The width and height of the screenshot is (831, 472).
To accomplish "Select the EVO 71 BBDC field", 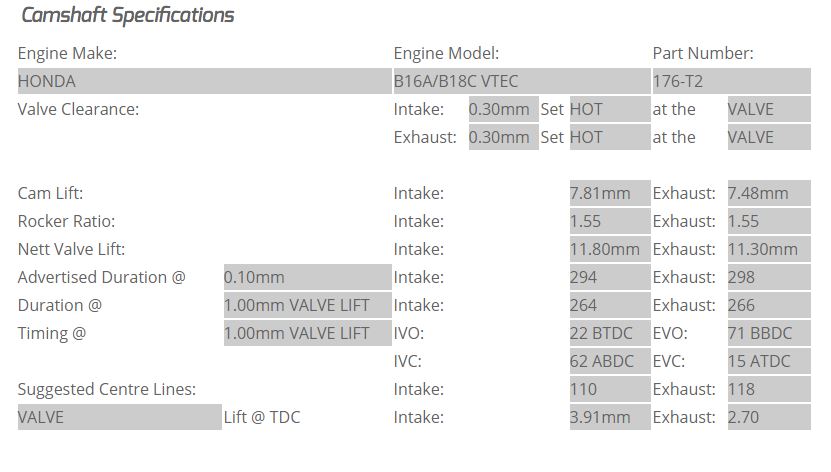I will pyautogui.click(x=769, y=333).
